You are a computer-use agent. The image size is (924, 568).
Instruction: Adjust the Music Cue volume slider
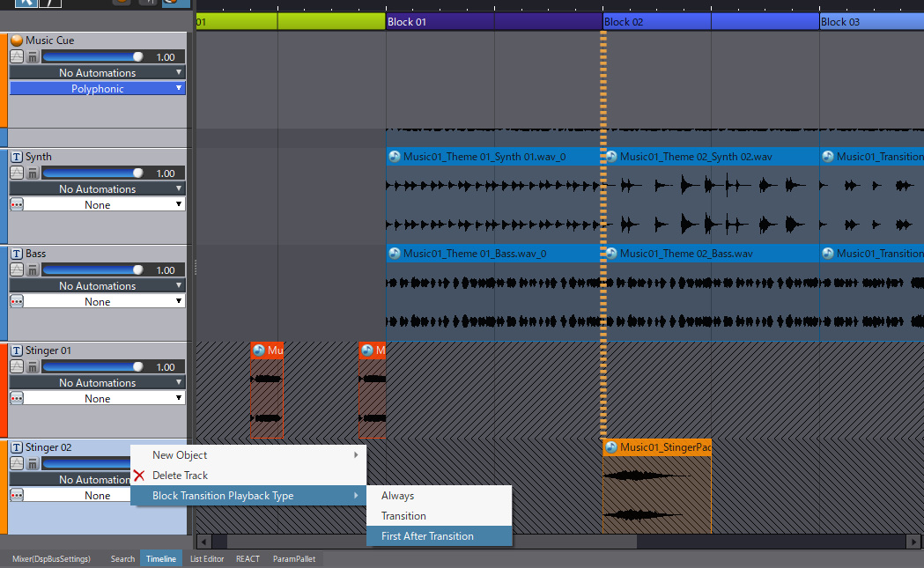click(x=93, y=57)
